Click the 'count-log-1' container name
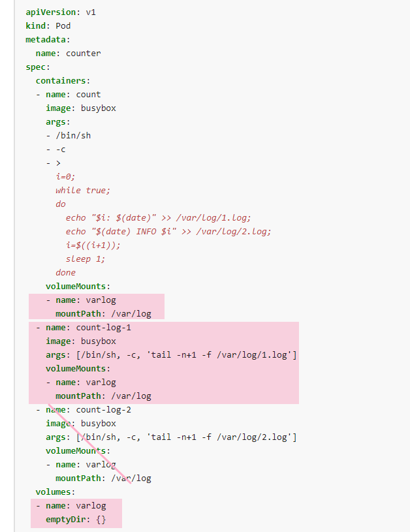 [104, 328]
